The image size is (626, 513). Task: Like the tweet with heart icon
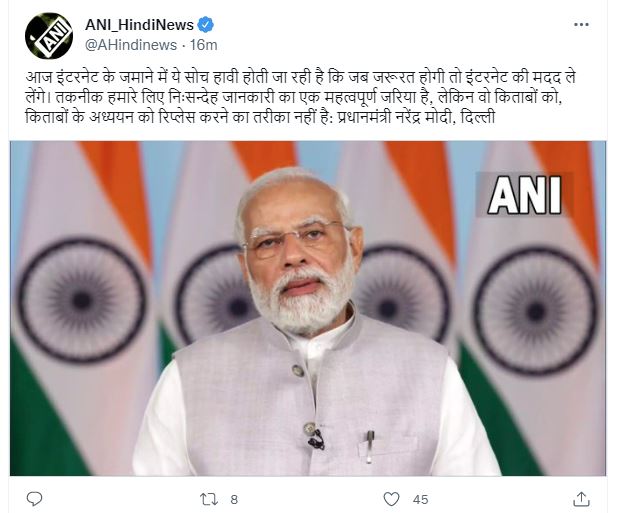pyautogui.click(x=391, y=499)
